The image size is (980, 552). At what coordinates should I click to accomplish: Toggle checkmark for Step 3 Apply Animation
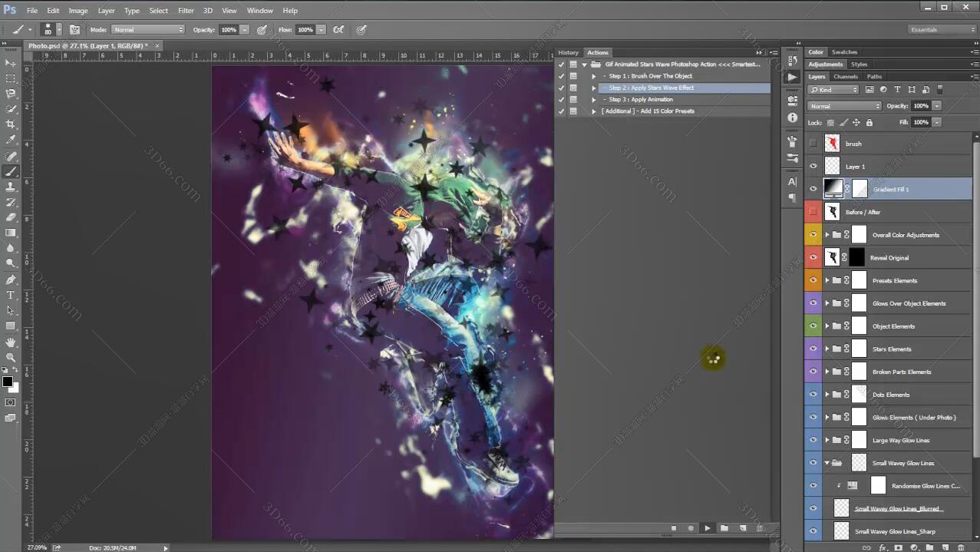point(561,100)
